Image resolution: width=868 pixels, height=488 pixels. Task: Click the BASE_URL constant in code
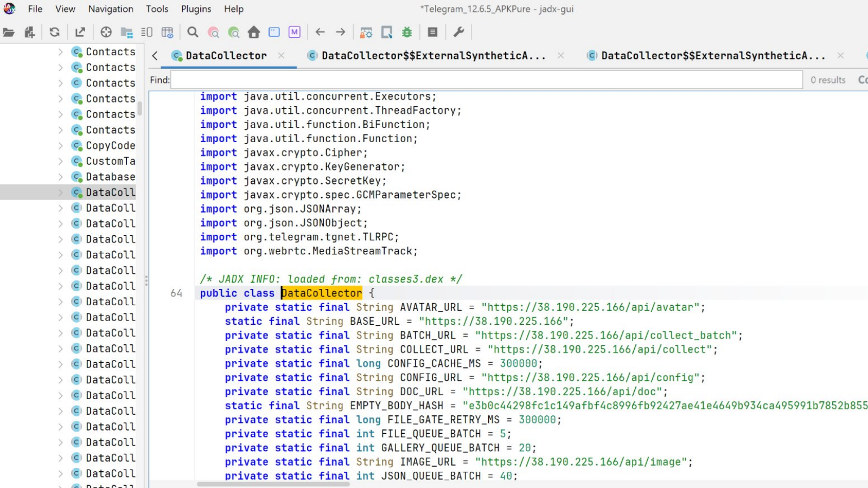375,322
